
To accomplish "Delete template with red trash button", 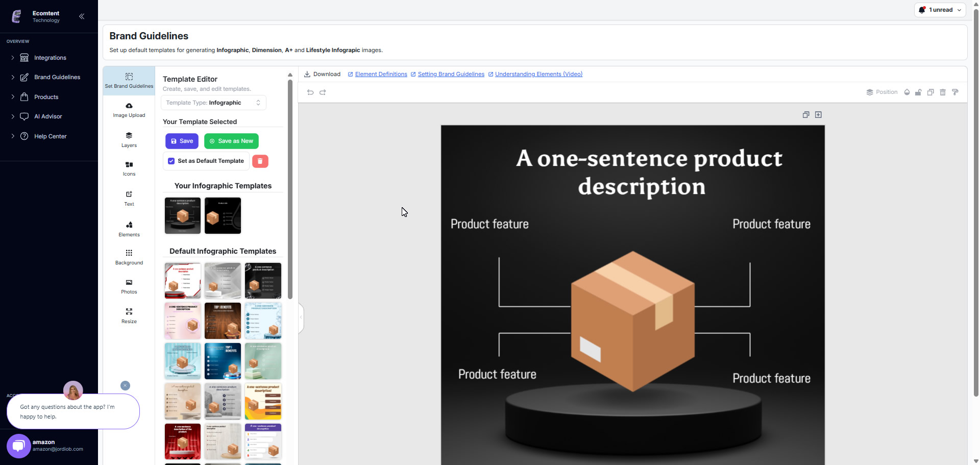I will (260, 161).
